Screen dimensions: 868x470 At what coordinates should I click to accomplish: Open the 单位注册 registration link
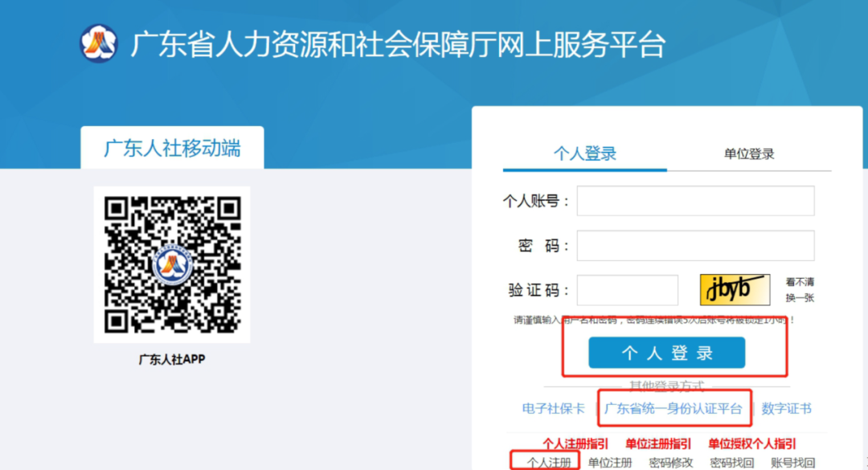coord(608,462)
